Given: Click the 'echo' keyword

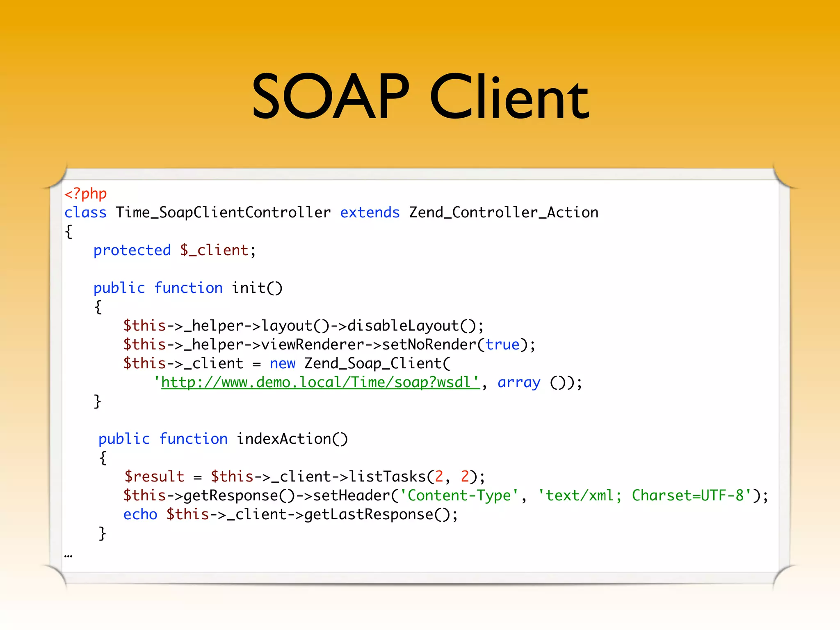Looking at the screenshot, I should pyautogui.click(x=140, y=514).
